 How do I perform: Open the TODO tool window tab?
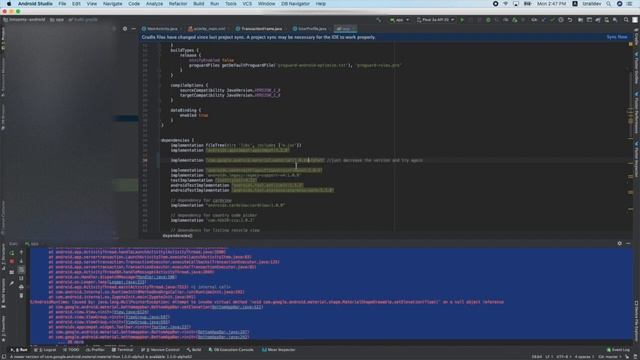point(71,350)
